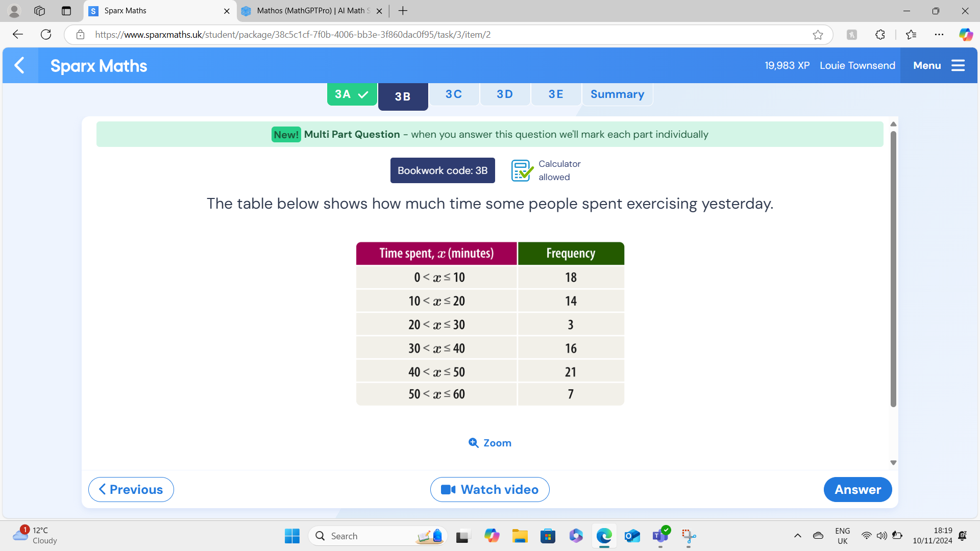Open browser settings and more ellipsis

[939, 35]
